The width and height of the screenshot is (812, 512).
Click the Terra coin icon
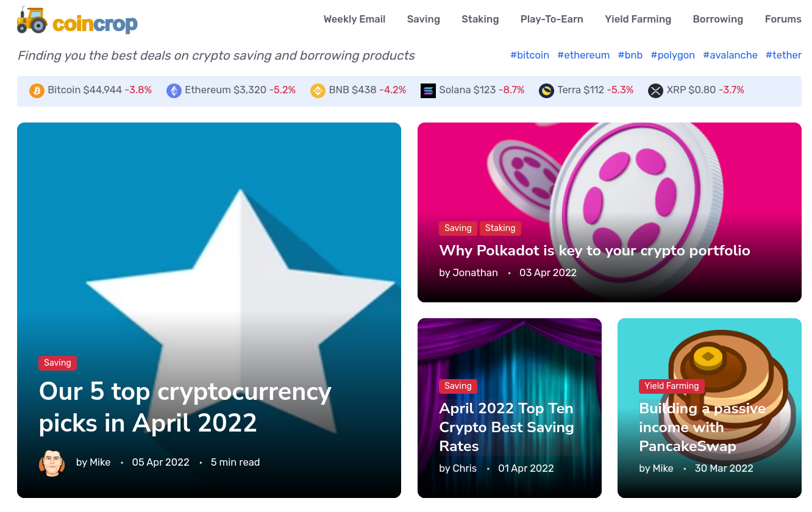[x=546, y=91]
